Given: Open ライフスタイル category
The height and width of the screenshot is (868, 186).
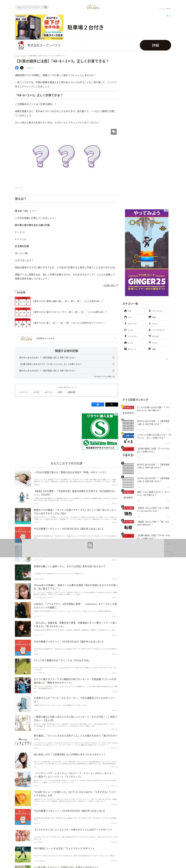Looking at the screenshot, I should click(159, 330).
